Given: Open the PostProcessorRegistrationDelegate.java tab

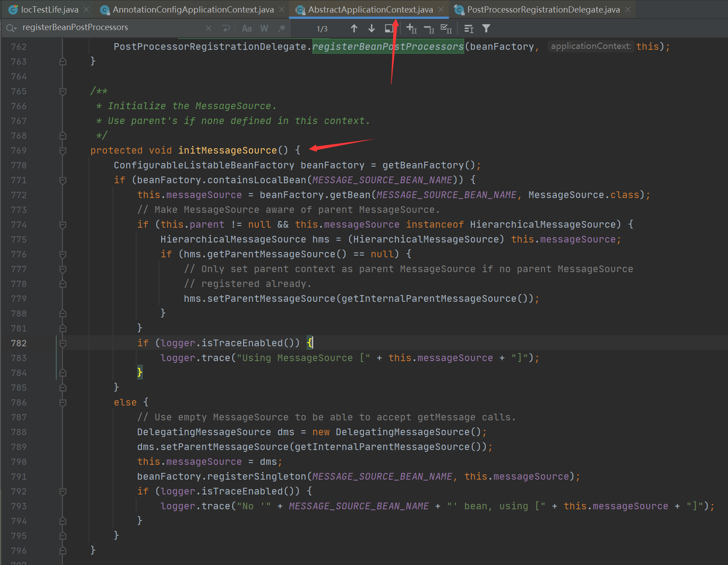Looking at the screenshot, I should 543,9.
